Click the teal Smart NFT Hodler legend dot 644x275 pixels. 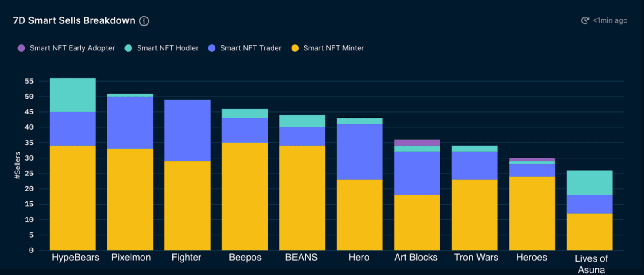(128, 48)
